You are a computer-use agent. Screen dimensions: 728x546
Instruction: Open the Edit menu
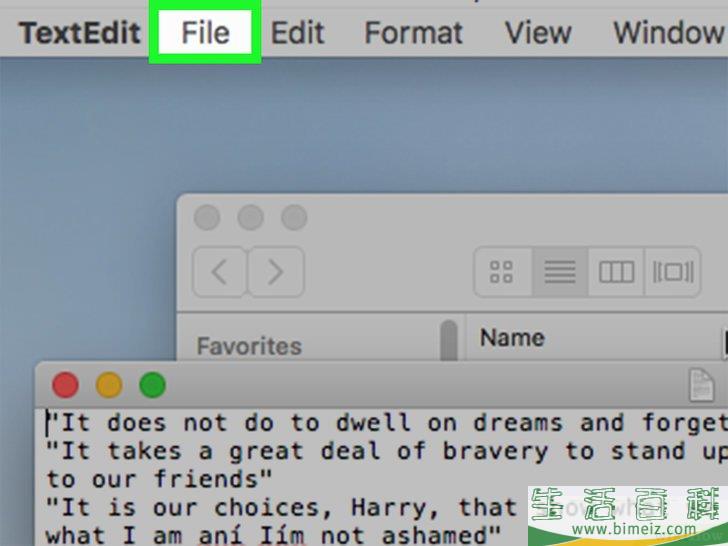pos(297,33)
